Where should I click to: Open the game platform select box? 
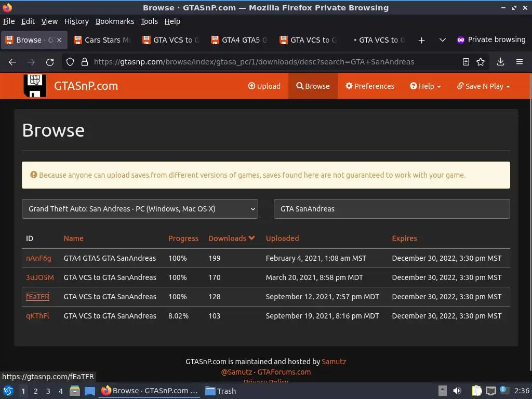pyautogui.click(x=140, y=209)
